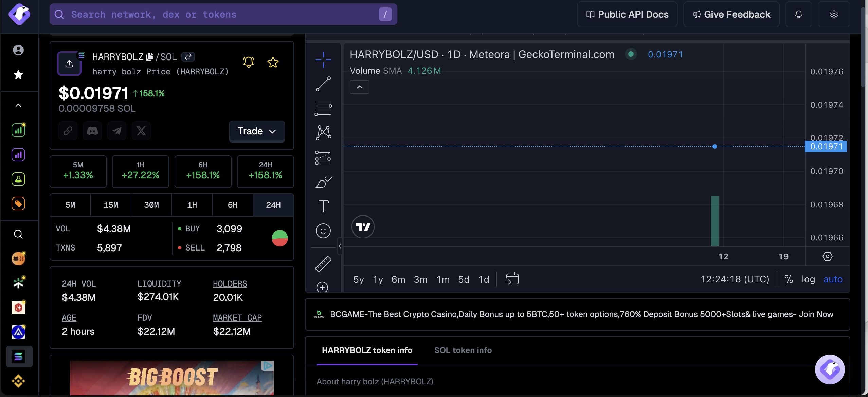Toggle favorite star for HARRYBOLZ
The height and width of the screenshot is (397, 868).
[273, 62]
